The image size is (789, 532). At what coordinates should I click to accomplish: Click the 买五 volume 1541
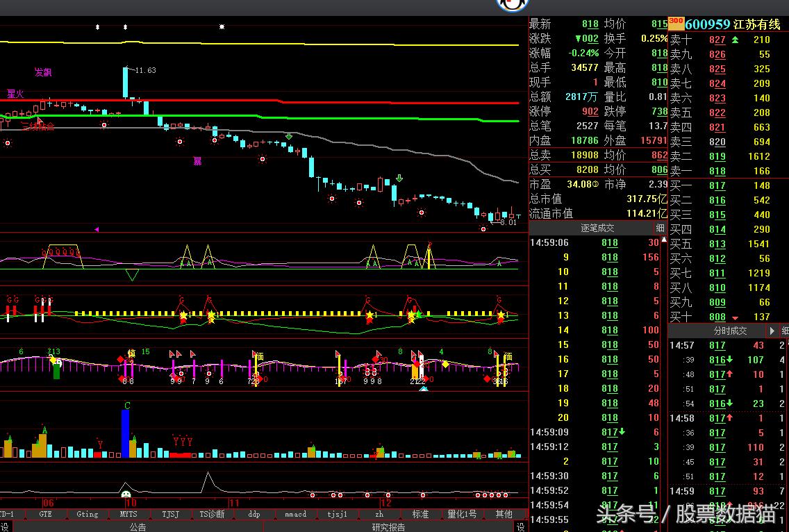(759, 244)
